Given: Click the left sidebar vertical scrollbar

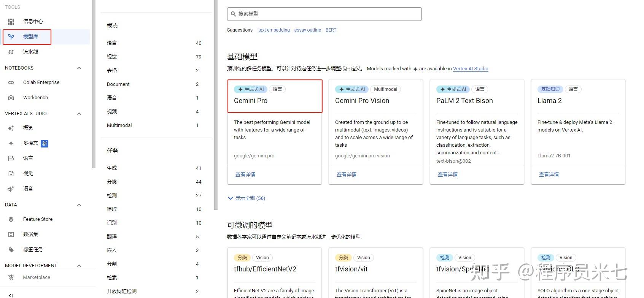Looking at the screenshot, I should tap(94, 84).
